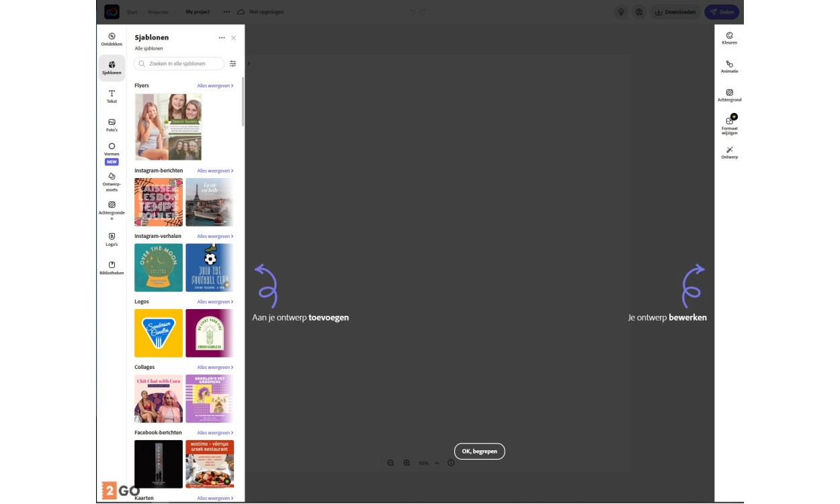Show all Logos via Alles weergeven
The width and height of the screenshot is (840, 504).
pos(215,302)
